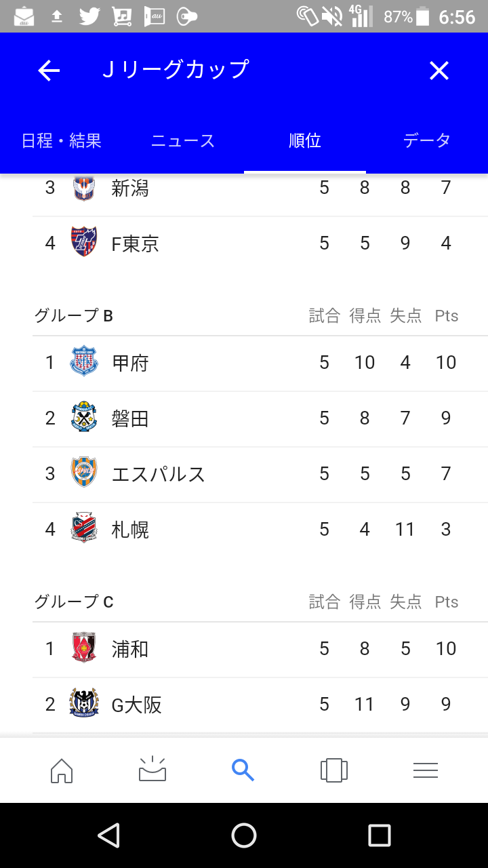
Task: Tap the back arrow in header
Action: click(49, 71)
